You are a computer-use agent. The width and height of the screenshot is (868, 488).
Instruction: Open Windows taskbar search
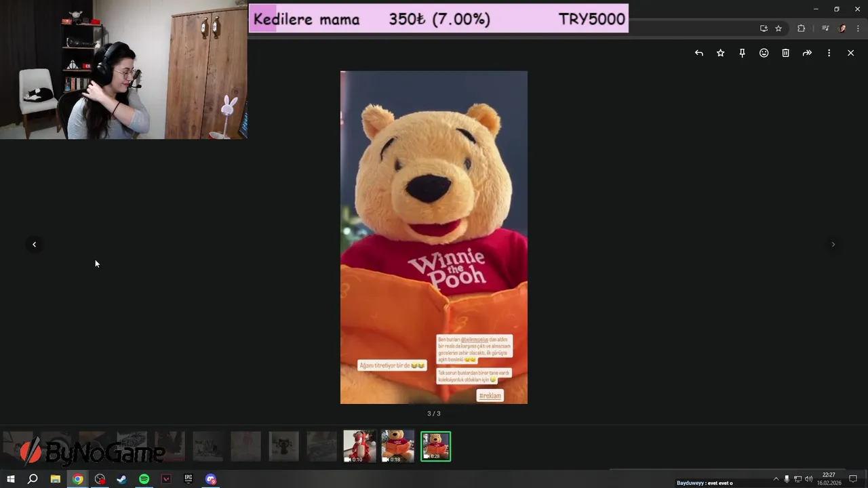click(x=33, y=479)
